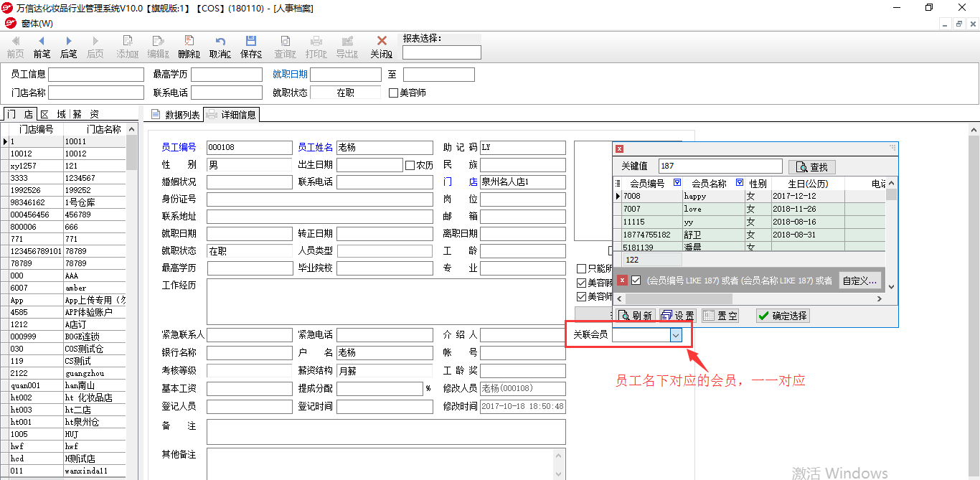Click the 编辑 edit toolbar icon
The height and width of the screenshot is (480, 980).
pyautogui.click(x=158, y=47)
